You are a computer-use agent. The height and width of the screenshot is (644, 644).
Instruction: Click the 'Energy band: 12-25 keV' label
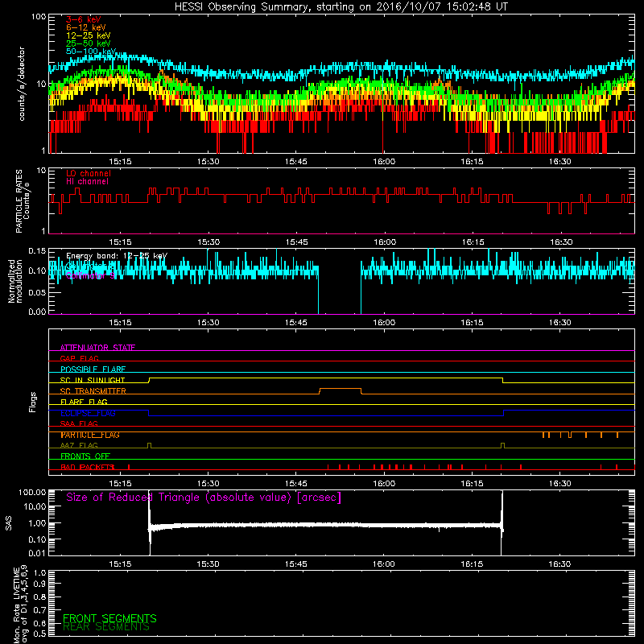coord(117,256)
